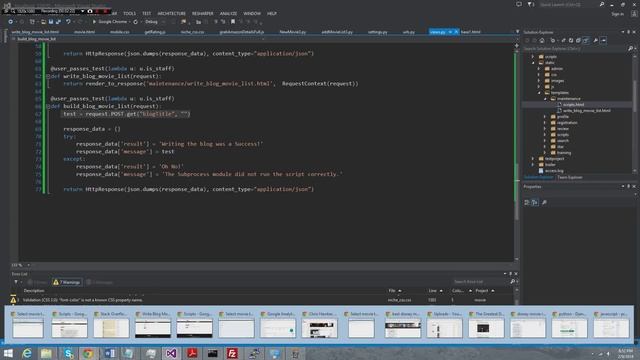Open the TEST menu

tap(147, 13)
